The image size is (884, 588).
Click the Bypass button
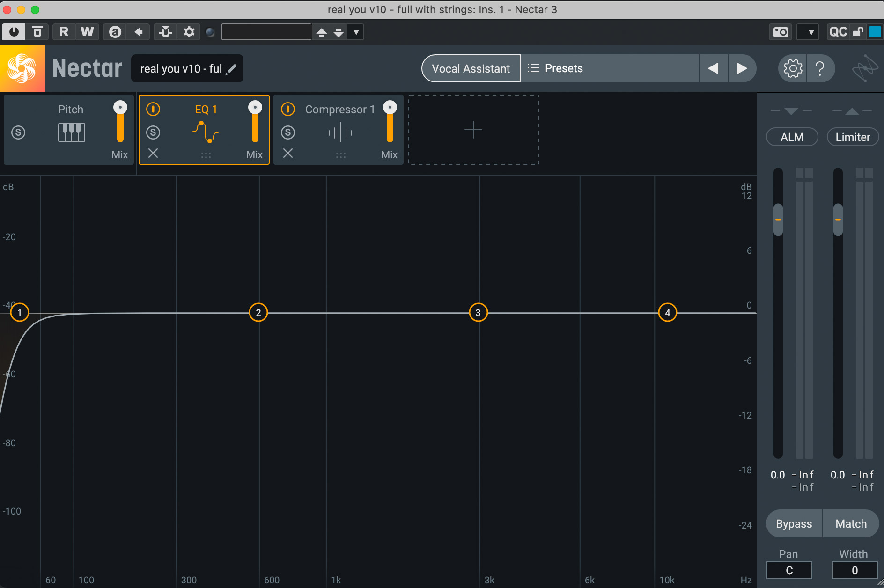[794, 523]
